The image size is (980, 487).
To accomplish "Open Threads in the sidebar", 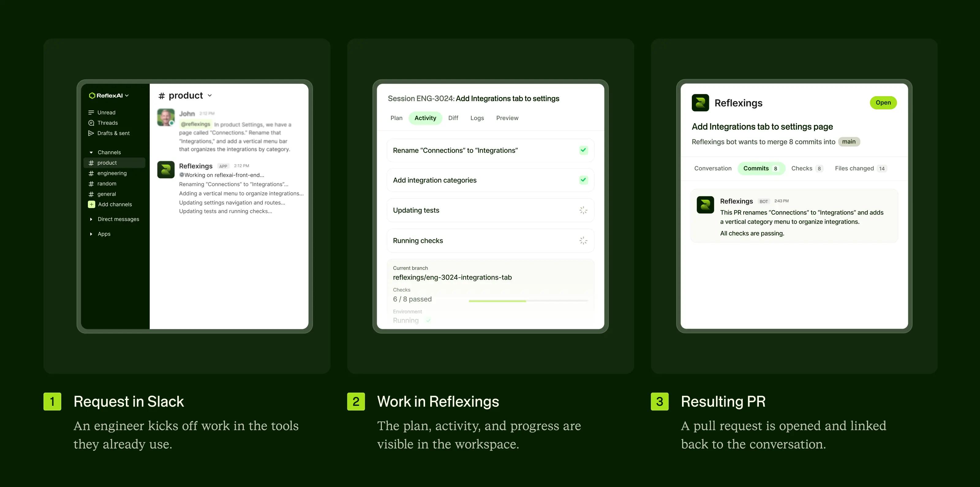I will [107, 123].
